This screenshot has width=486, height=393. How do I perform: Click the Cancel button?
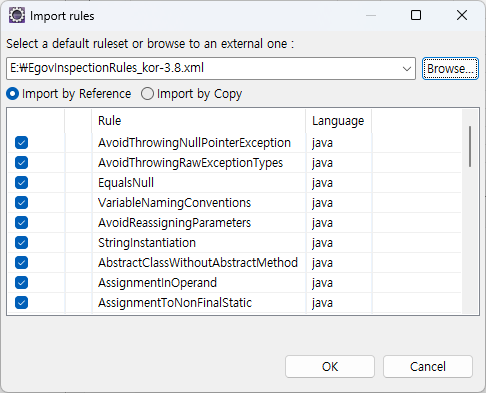point(428,366)
